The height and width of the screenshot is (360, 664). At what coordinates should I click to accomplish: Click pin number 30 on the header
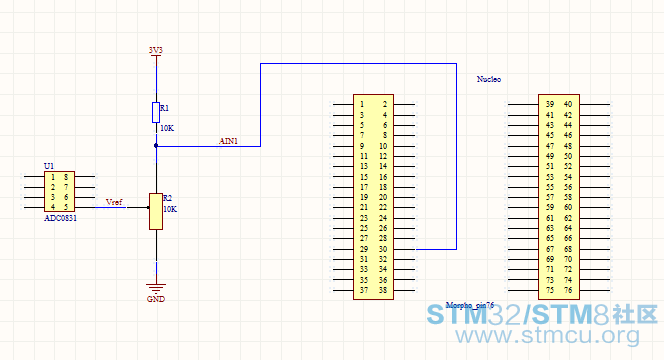click(x=383, y=249)
